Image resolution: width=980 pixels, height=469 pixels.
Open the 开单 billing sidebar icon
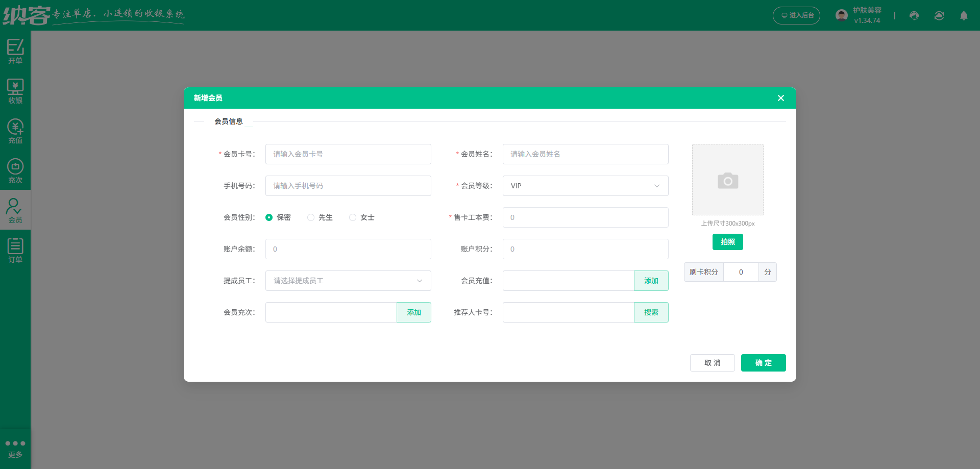tap(15, 51)
